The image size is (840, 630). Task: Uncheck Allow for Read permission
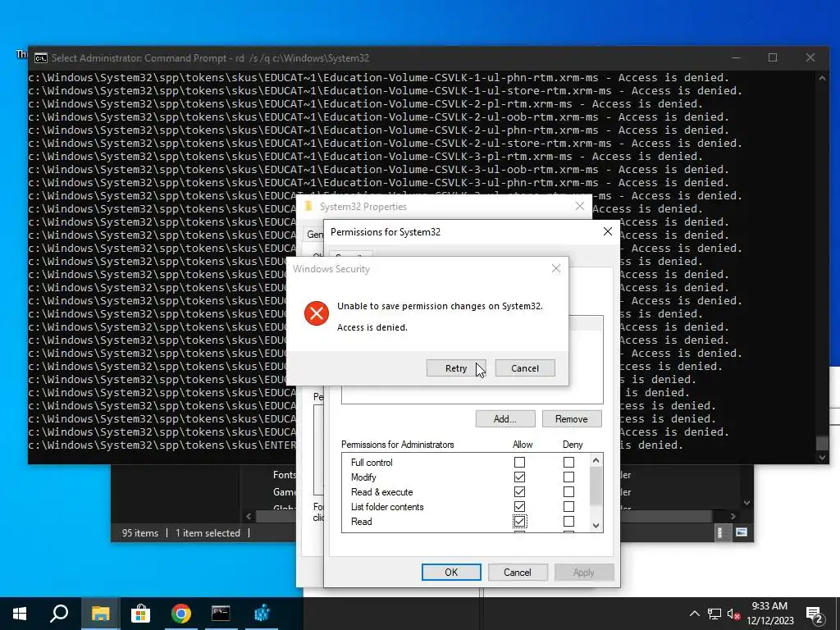(519, 521)
